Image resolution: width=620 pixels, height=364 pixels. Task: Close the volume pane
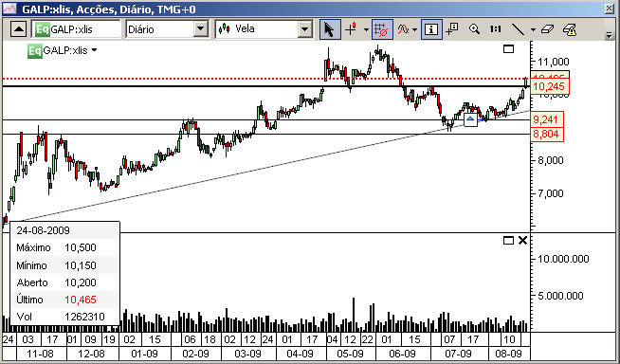coord(522,240)
